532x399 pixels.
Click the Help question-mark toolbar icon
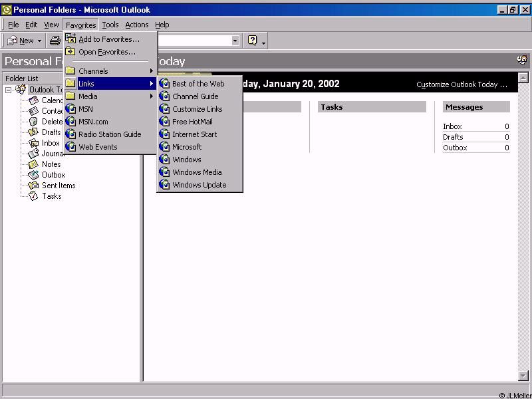pos(252,41)
